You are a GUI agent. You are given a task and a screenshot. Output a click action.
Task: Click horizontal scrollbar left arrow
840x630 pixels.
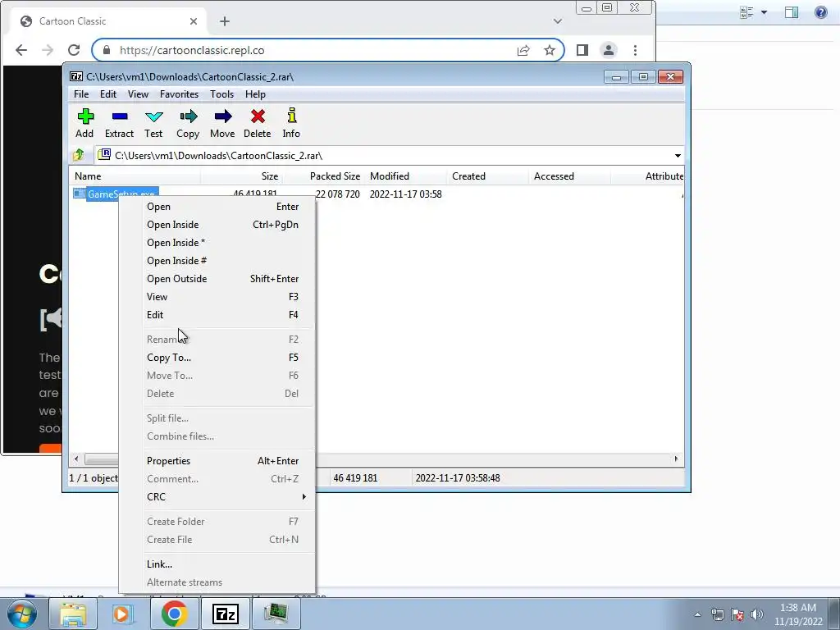[x=76, y=459]
